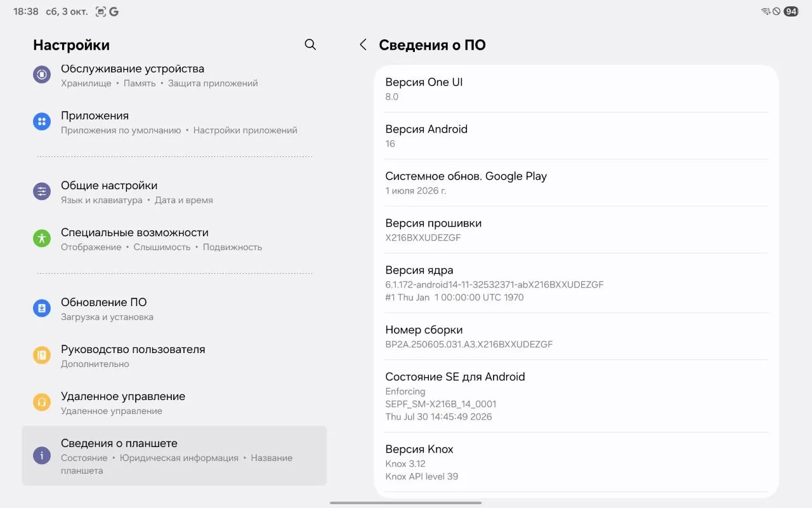Tap the Обновление ПО download icon

click(x=42, y=309)
